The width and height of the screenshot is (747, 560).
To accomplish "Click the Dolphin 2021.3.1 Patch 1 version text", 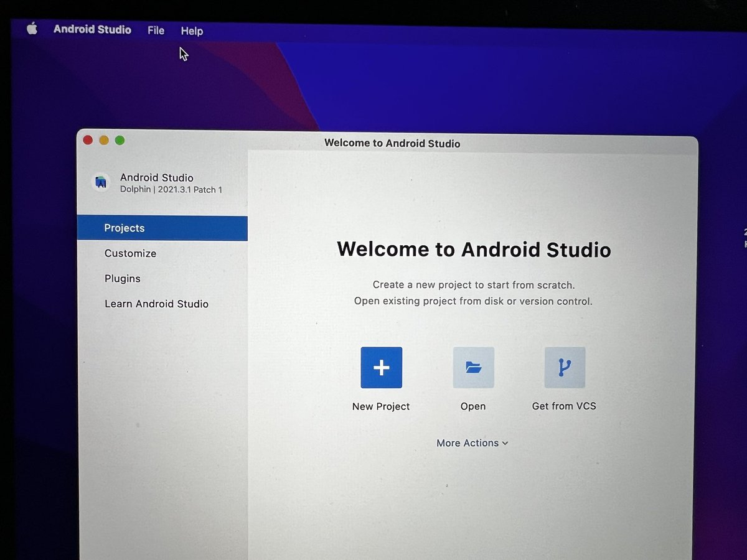I will click(x=171, y=190).
